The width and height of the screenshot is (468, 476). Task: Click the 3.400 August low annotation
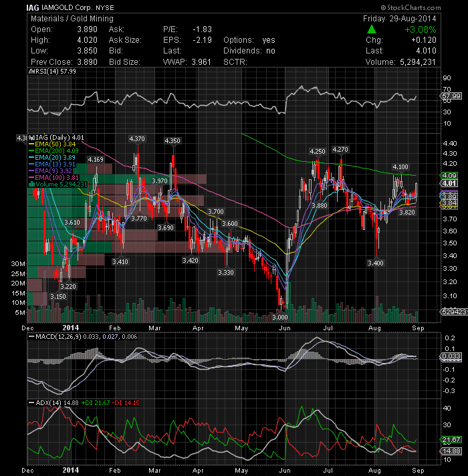[376, 263]
